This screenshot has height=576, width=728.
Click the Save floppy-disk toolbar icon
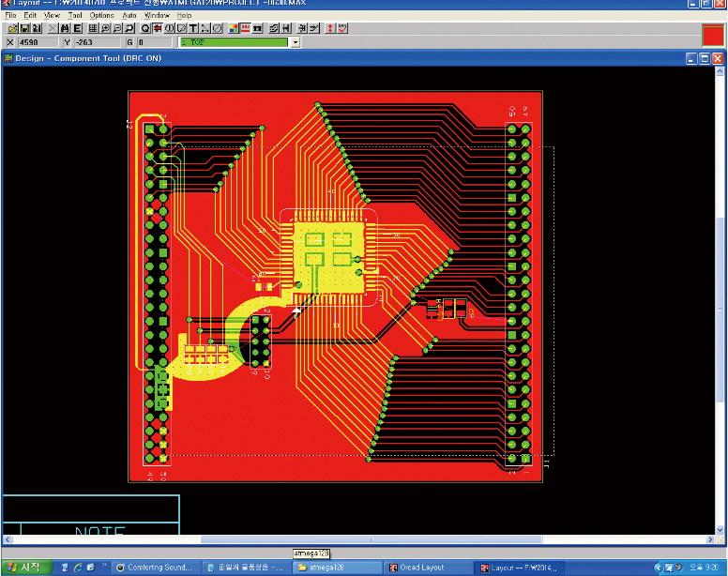point(25,28)
